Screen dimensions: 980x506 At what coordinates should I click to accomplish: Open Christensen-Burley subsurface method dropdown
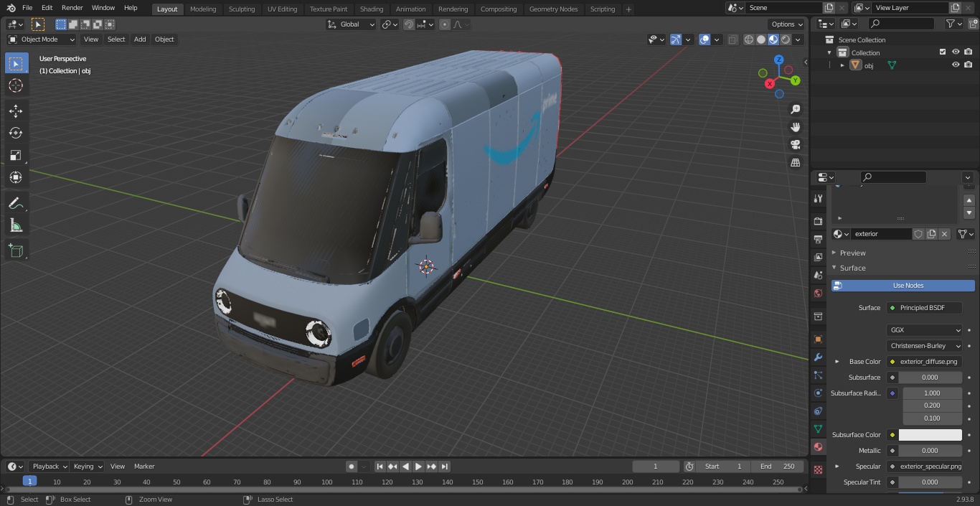tap(925, 346)
